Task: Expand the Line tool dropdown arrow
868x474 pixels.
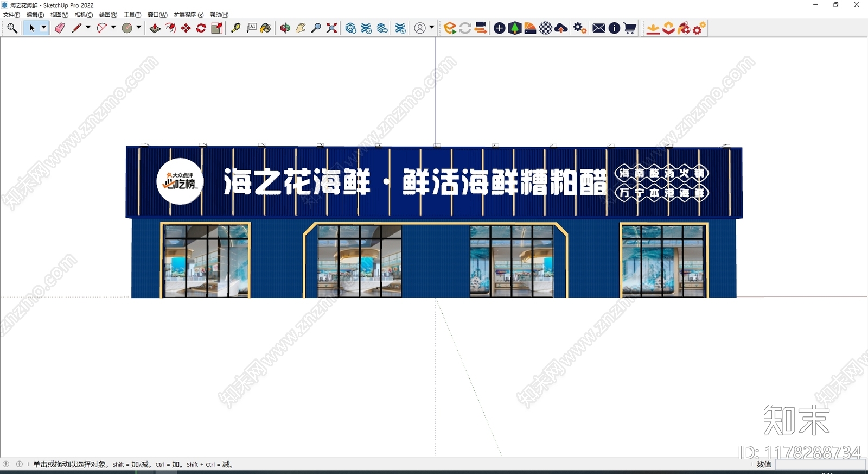Action: pyautogui.click(x=88, y=28)
